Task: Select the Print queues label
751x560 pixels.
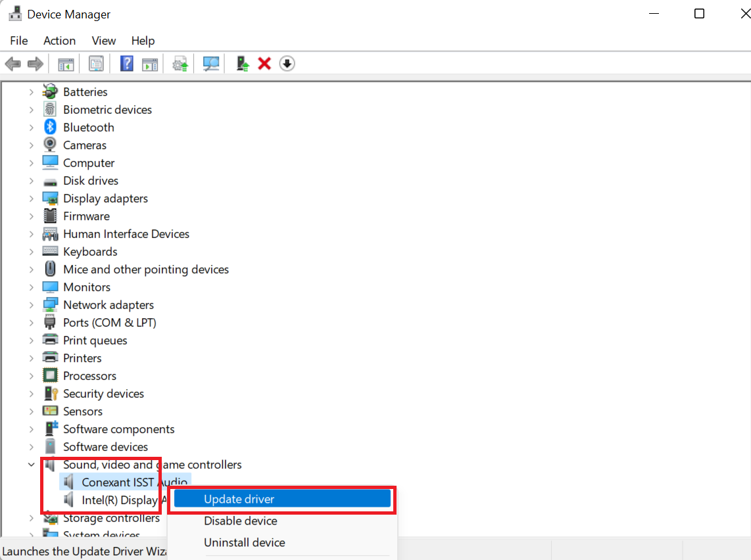Action: click(x=95, y=340)
